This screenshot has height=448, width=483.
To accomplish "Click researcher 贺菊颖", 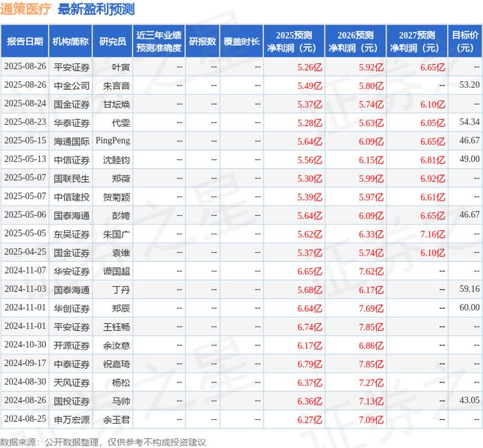I will point(116,197).
